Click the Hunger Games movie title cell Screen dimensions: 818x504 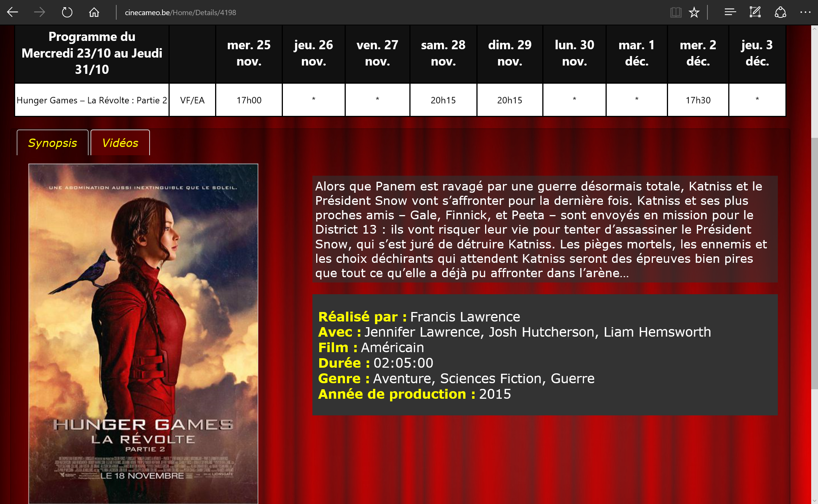[x=92, y=100]
